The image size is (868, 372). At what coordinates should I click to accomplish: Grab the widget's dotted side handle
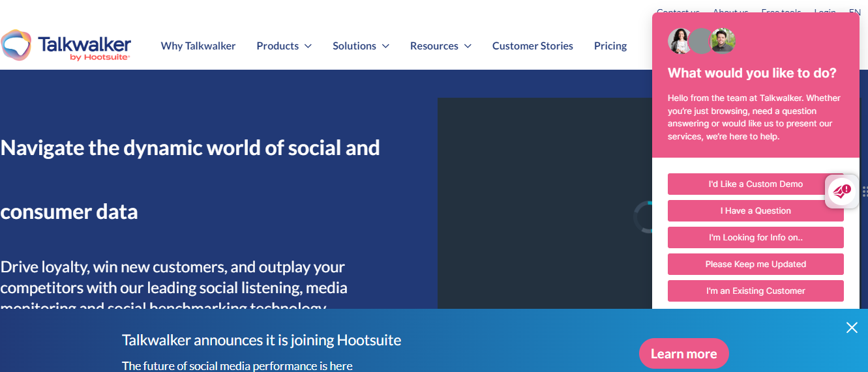[865, 192]
